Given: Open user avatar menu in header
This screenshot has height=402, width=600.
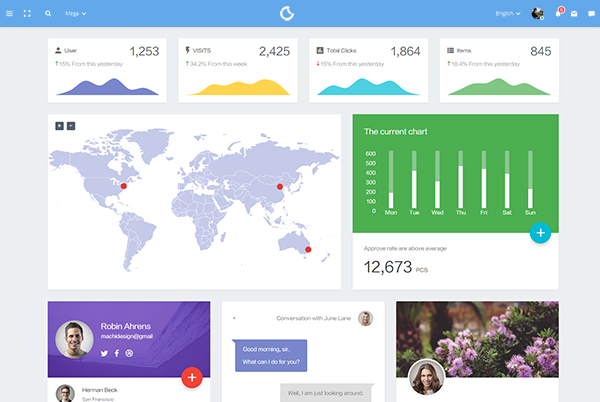Looking at the screenshot, I should 537,14.
